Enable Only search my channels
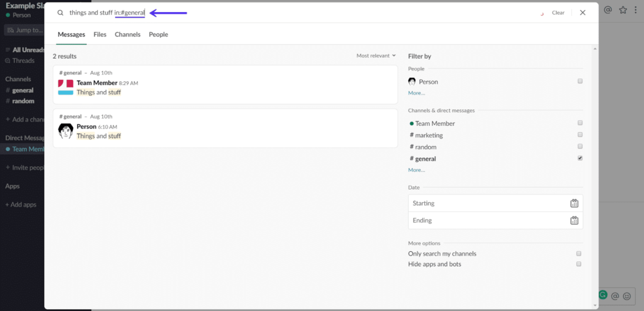The height and width of the screenshot is (311, 644). tap(579, 254)
